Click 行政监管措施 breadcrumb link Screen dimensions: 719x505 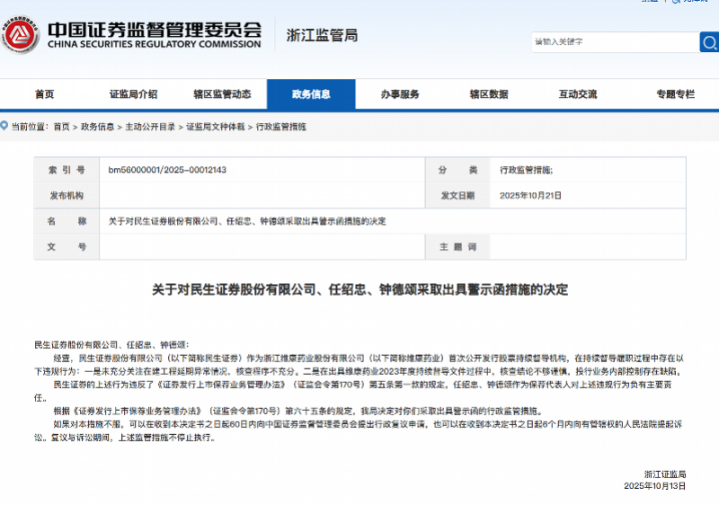pyautogui.click(x=281, y=127)
